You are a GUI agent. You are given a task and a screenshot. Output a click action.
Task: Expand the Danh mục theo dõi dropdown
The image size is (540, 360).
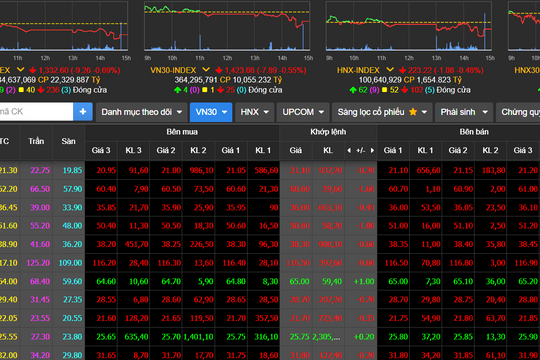pyautogui.click(x=142, y=112)
